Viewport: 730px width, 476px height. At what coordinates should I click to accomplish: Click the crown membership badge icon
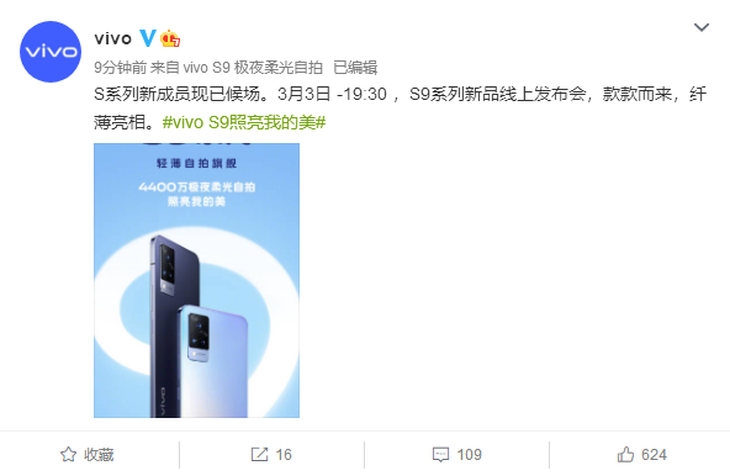coord(170,39)
